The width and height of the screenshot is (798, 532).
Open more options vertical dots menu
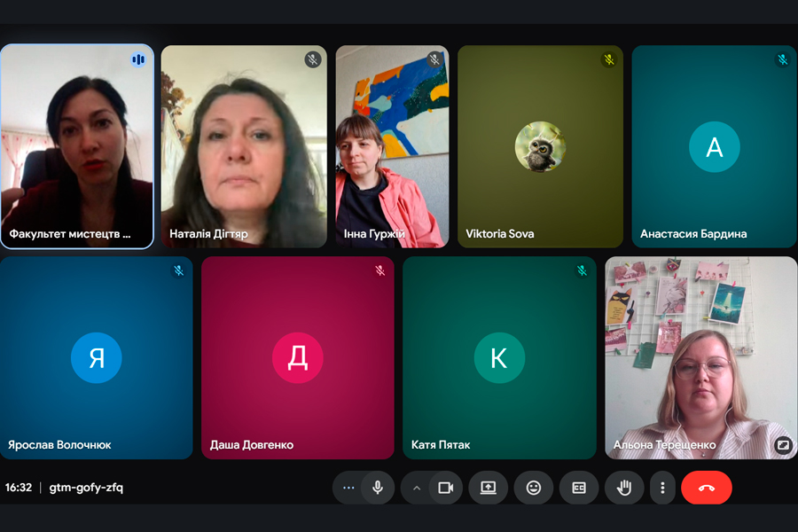tap(662, 488)
